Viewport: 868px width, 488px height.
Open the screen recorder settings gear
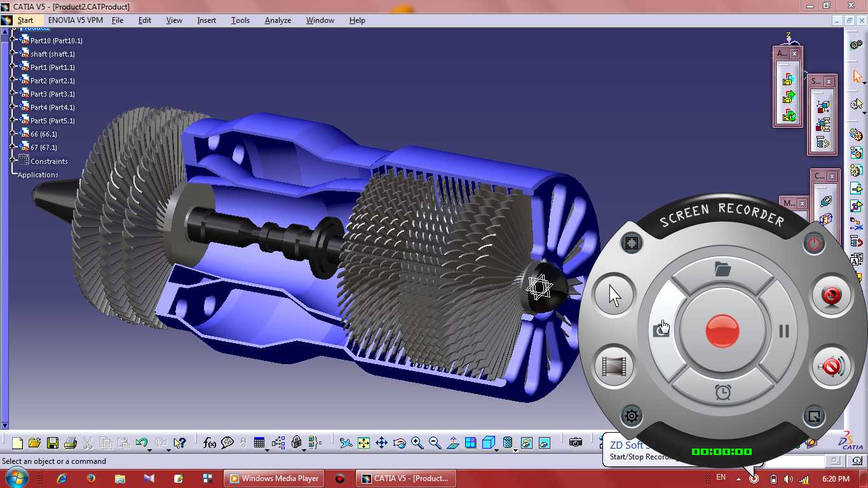point(632,416)
